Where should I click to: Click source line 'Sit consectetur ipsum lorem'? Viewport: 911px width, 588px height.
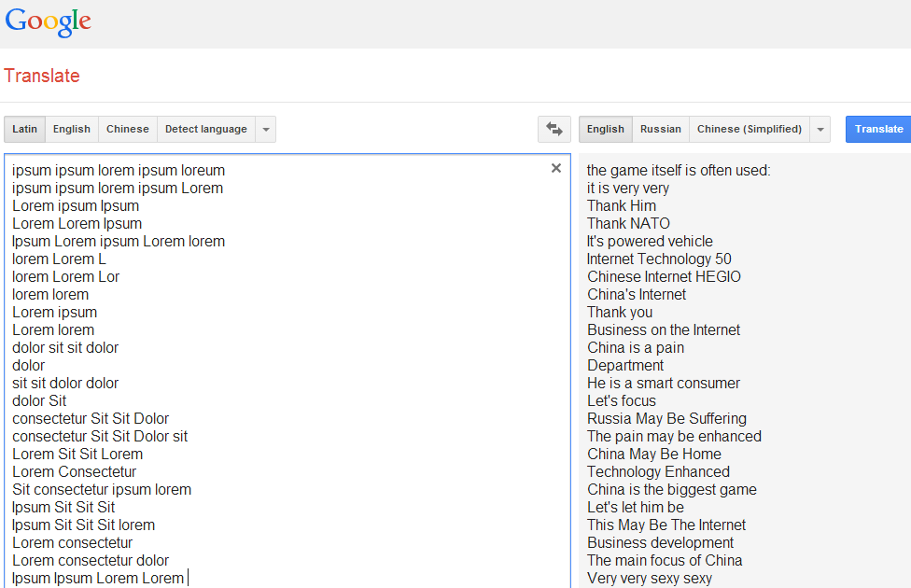[x=102, y=489]
